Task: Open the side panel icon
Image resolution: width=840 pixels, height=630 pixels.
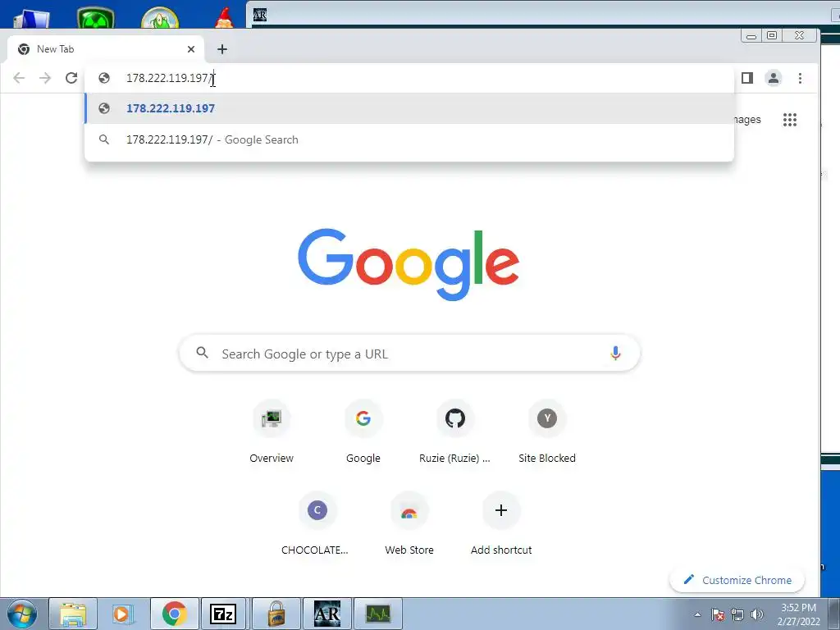Action: click(x=746, y=78)
